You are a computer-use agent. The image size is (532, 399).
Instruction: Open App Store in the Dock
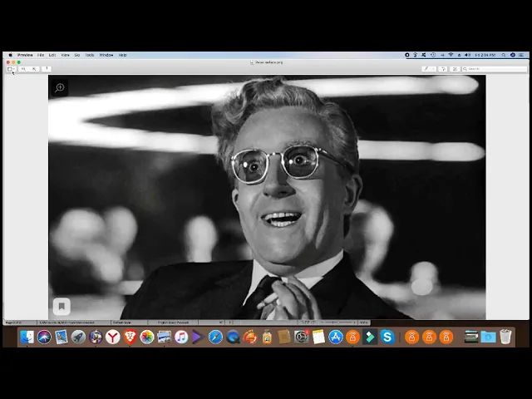(x=336, y=337)
